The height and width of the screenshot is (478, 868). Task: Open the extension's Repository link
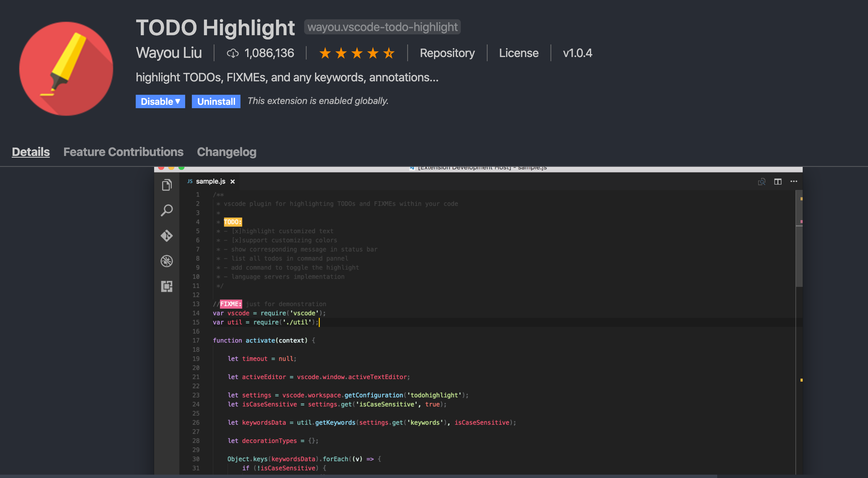tap(447, 53)
